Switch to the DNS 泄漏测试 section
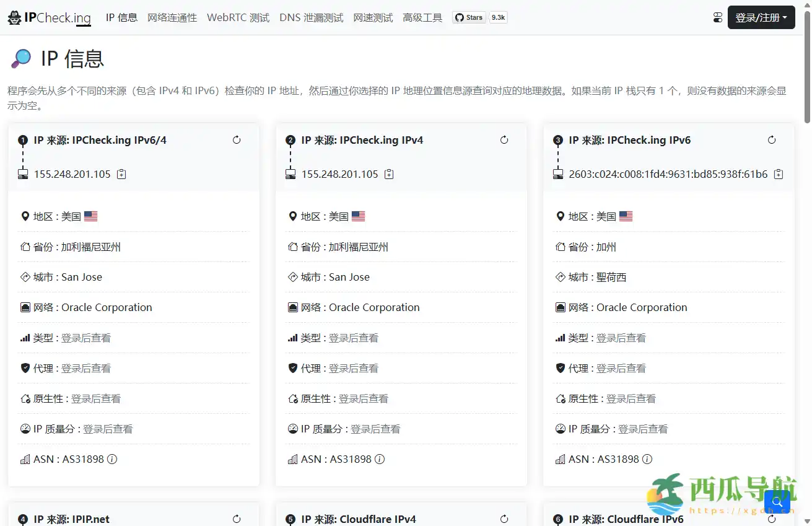 coord(311,17)
